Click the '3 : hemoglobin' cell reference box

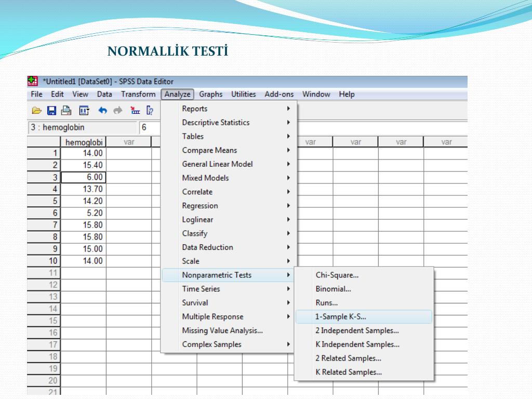tap(83, 128)
